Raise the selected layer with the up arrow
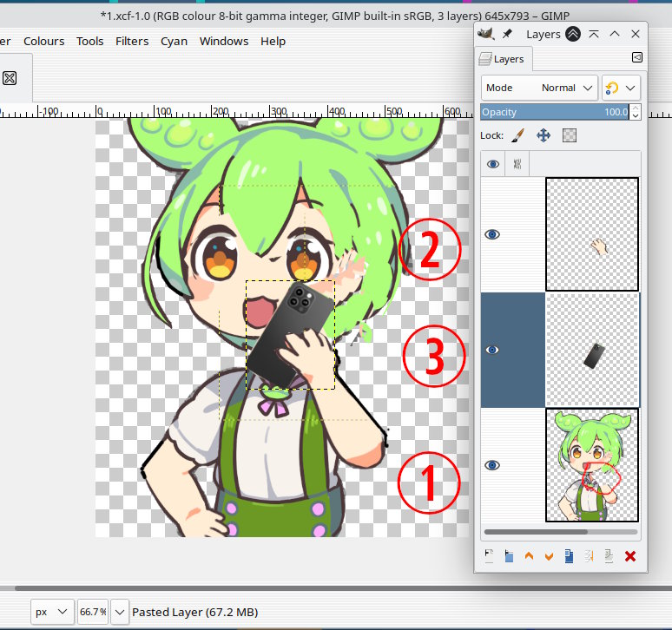672x630 pixels. coord(530,556)
